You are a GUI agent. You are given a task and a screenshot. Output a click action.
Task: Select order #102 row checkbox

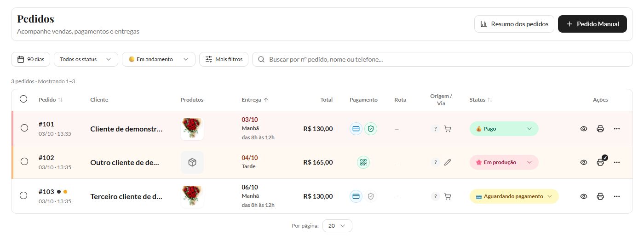click(x=24, y=161)
